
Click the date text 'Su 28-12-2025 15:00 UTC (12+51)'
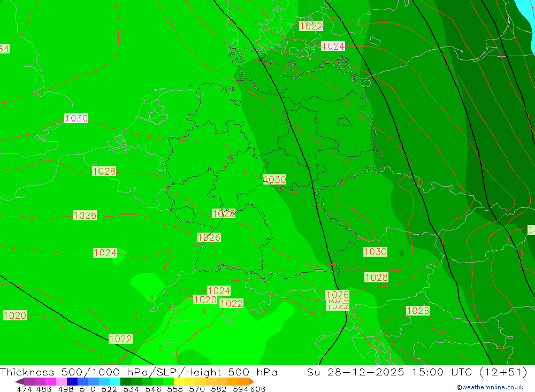pyautogui.click(x=417, y=372)
